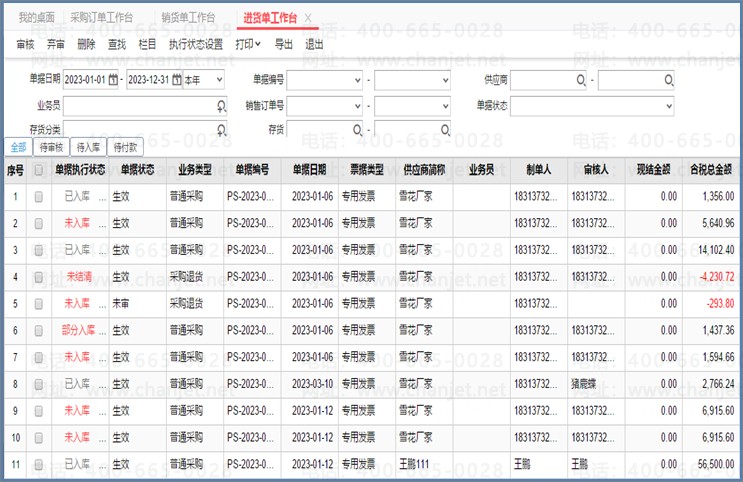Open the second 销售订单号 dropdown
Screen dimensions: 743x482
coord(445,106)
